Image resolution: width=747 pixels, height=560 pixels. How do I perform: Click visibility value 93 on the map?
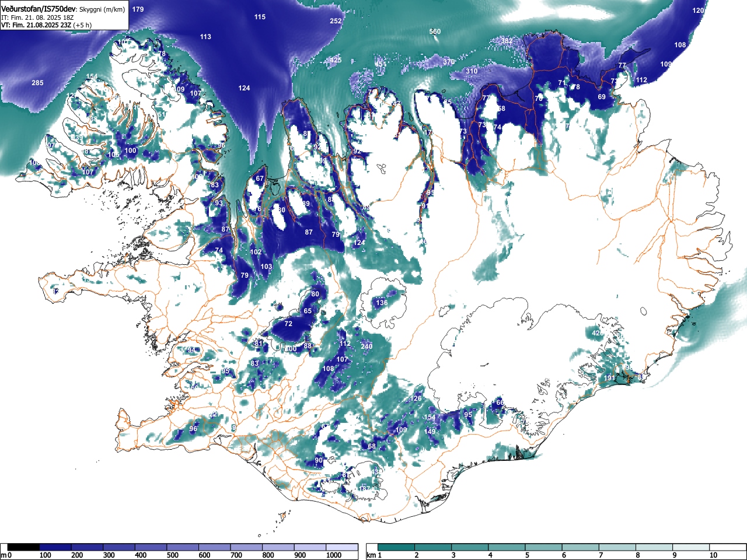pos(219,203)
